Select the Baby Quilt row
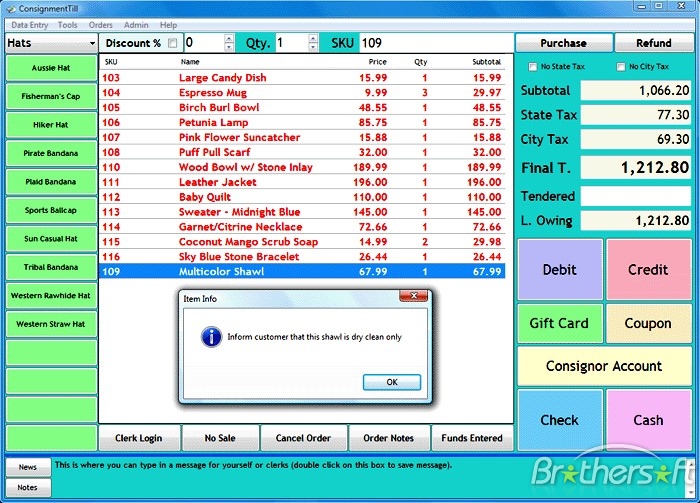700x503 pixels. point(302,197)
